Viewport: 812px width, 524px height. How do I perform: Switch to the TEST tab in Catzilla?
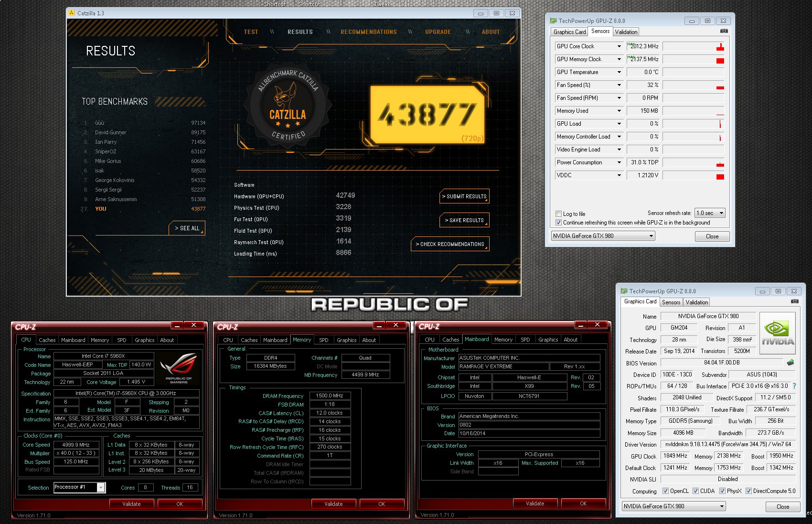coord(251,32)
